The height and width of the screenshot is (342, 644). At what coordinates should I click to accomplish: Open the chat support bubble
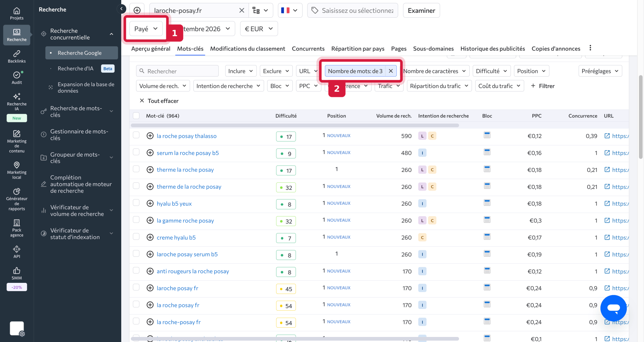(x=613, y=308)
